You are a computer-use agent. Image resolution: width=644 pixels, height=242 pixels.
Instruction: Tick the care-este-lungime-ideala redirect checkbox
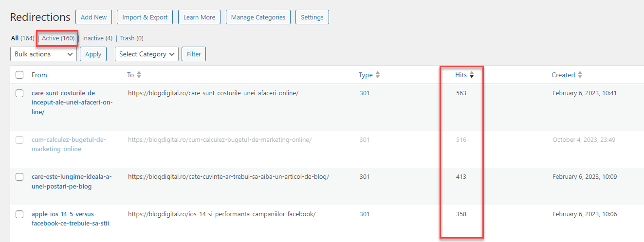(x=19, y=177)
